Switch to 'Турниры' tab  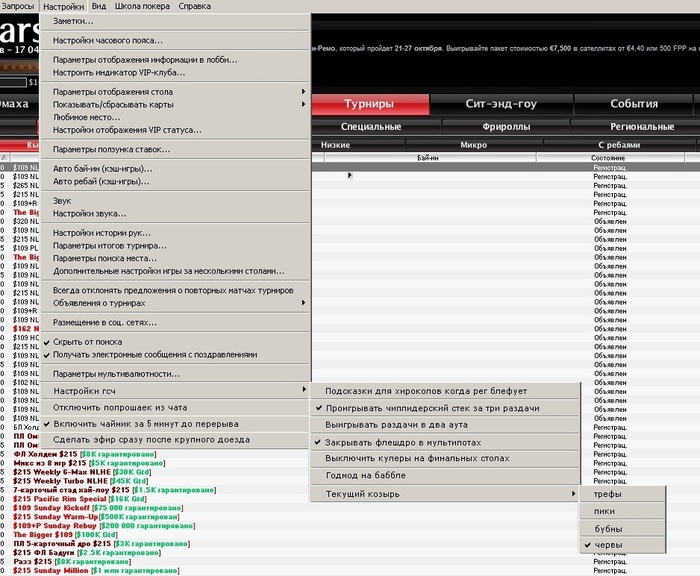(x=370, y=104)
